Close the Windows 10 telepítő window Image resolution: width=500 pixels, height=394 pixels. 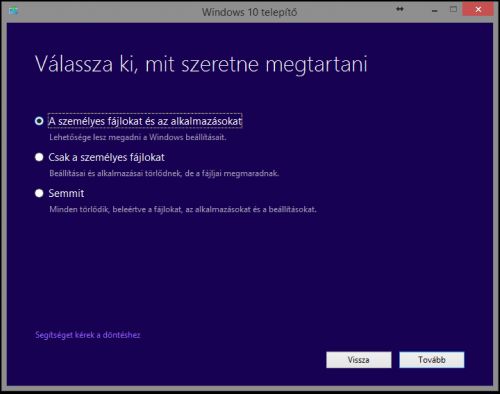pos(478,10)
